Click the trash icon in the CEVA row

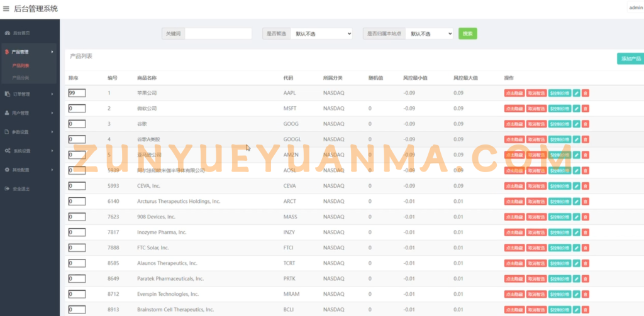586,186
